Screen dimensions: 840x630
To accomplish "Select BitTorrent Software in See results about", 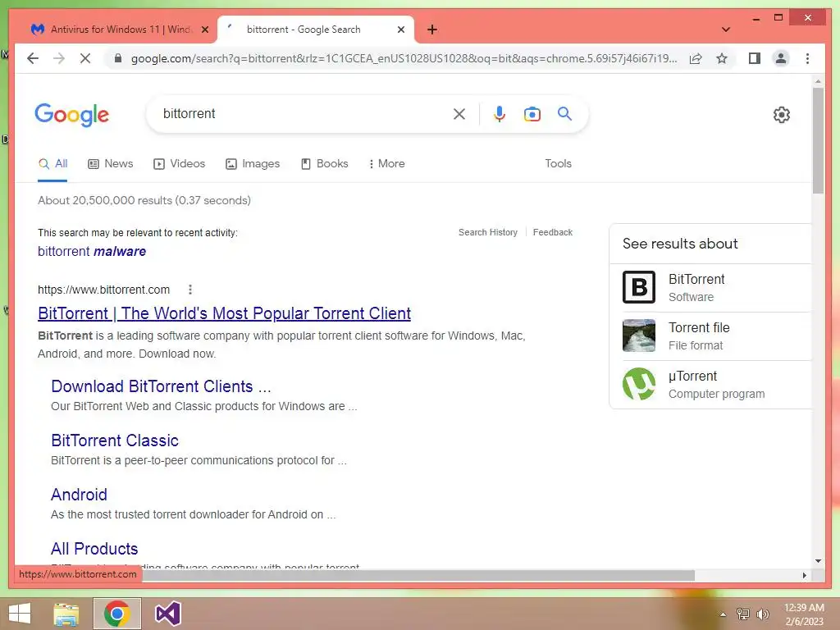I will (710, 288).
